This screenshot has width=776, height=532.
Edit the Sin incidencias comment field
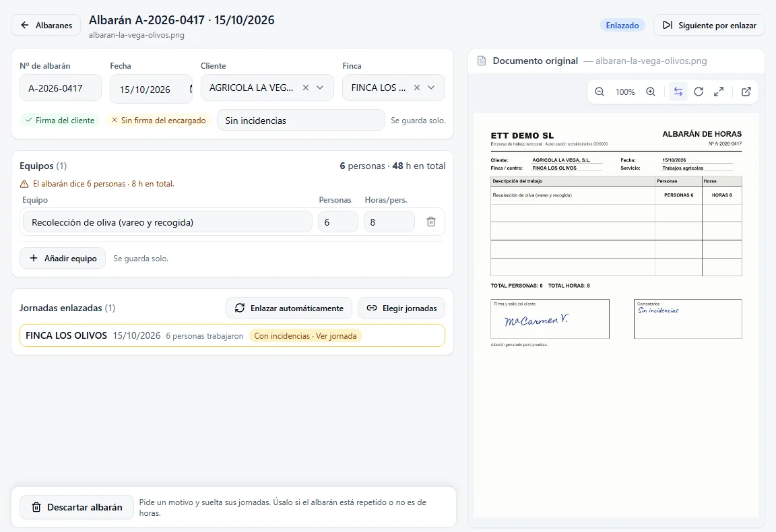301,121
